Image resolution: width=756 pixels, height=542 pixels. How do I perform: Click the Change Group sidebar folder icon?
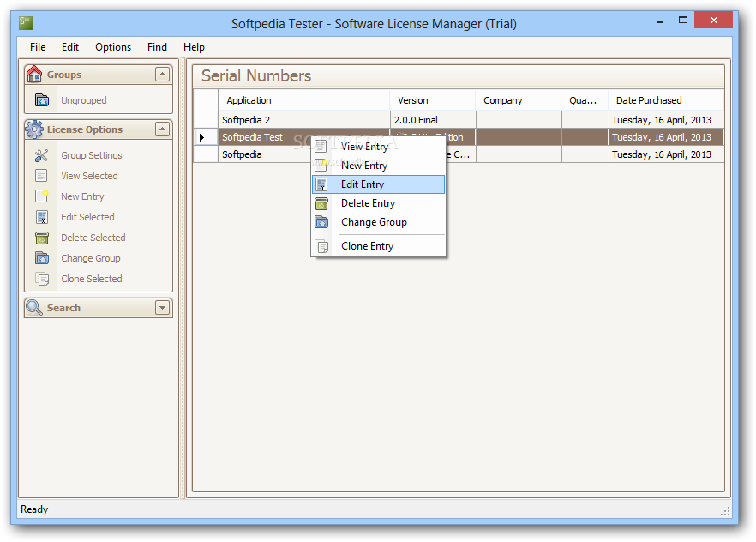[x=42, y=258]
